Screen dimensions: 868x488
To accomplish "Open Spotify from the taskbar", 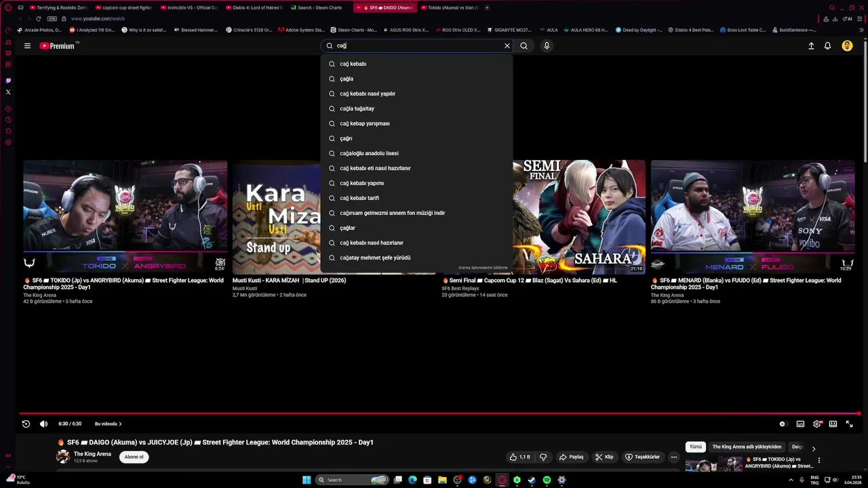I will (547, 480).
